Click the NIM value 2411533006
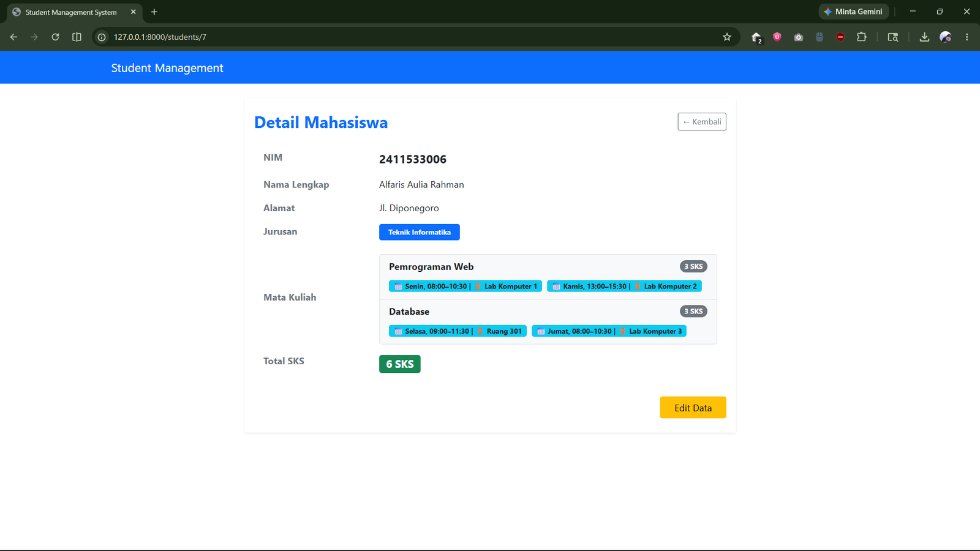Screen dimensions: 980x551 413,159
